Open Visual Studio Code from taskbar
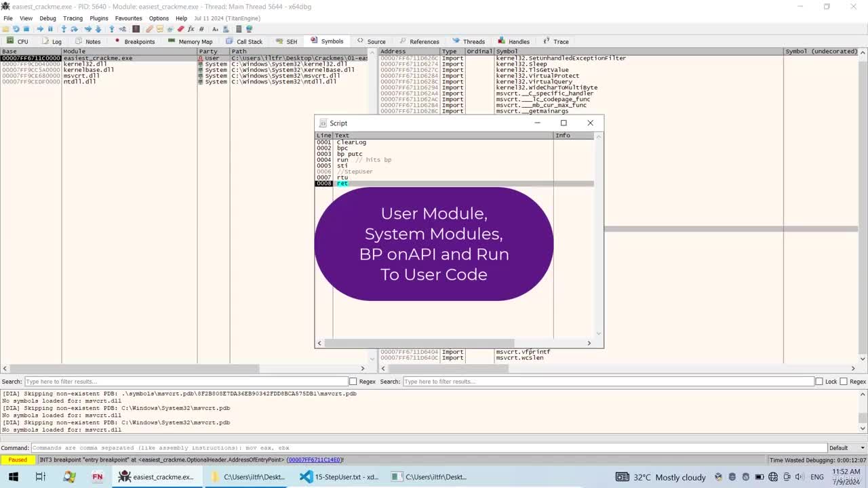The width and height of the screenshot is (868, 488). (x=306, y=476)
